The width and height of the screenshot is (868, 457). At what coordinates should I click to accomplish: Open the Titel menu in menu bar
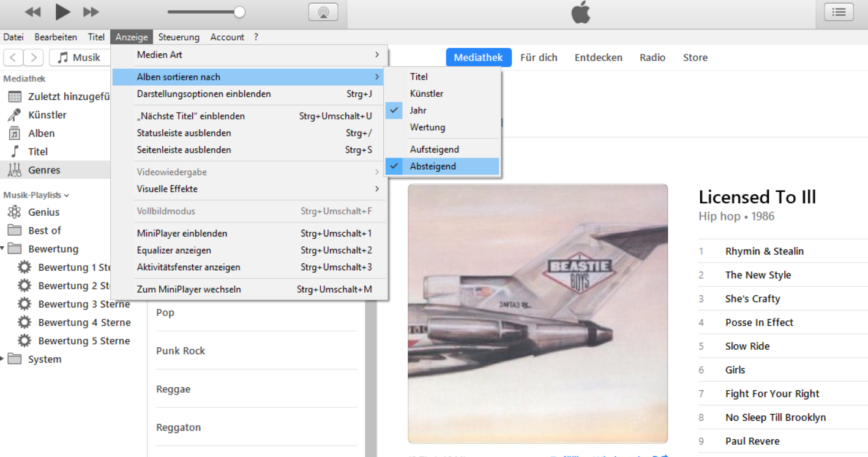[x=96, y=37]
